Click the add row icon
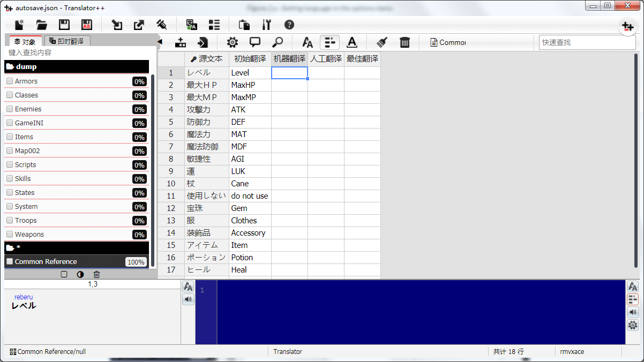The image size is (644, 362). 181,42
